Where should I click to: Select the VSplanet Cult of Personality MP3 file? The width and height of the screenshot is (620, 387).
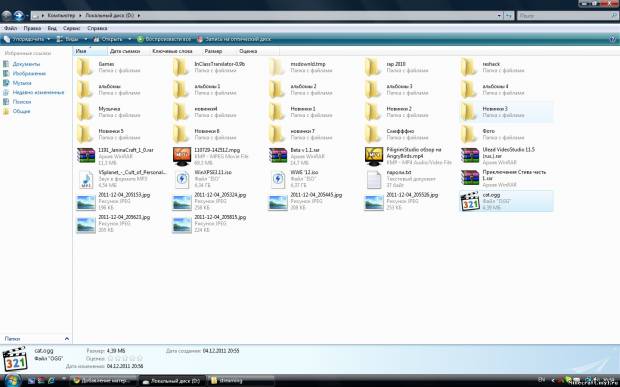(122, 179)
